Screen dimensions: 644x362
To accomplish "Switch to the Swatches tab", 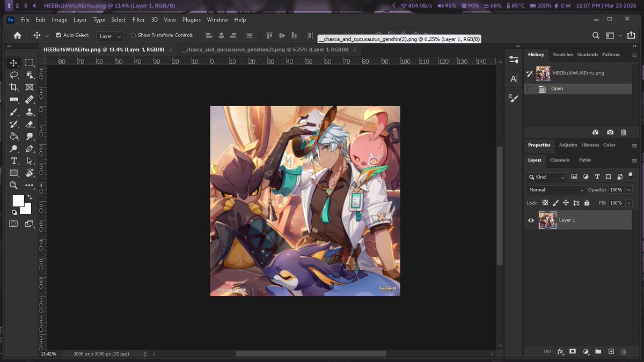I will point(563,55).
